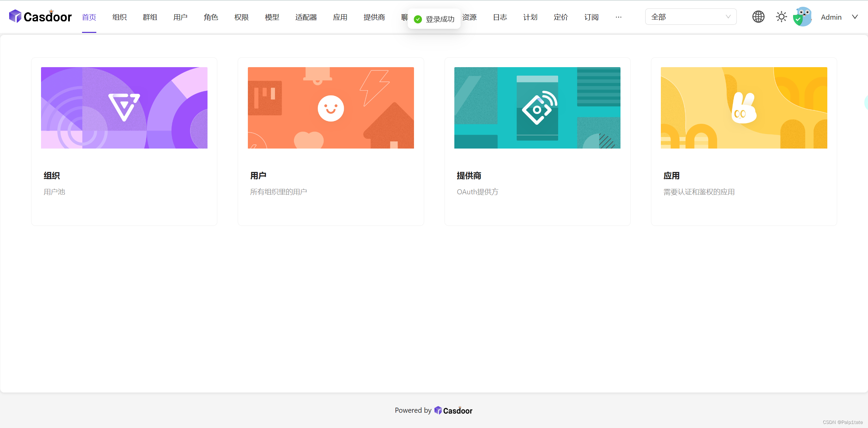Go to the 组织 nav menu item

coord(120,17)
